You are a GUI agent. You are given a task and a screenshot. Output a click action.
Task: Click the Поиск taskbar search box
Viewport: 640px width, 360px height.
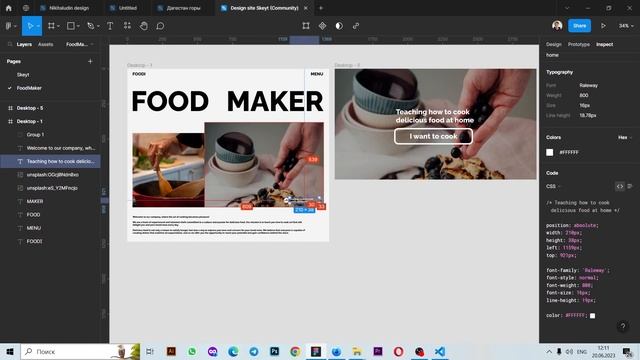tap(80, 351)
